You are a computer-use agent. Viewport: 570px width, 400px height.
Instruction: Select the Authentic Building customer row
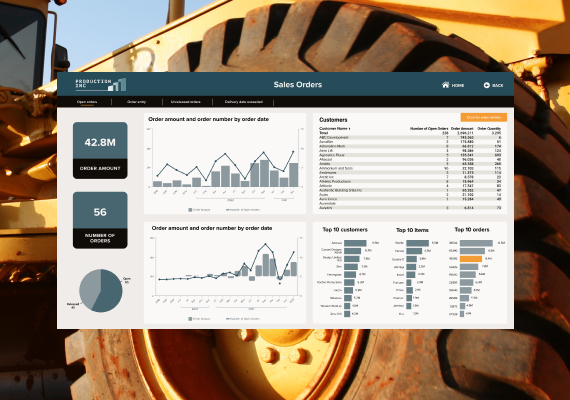[410, 190]
